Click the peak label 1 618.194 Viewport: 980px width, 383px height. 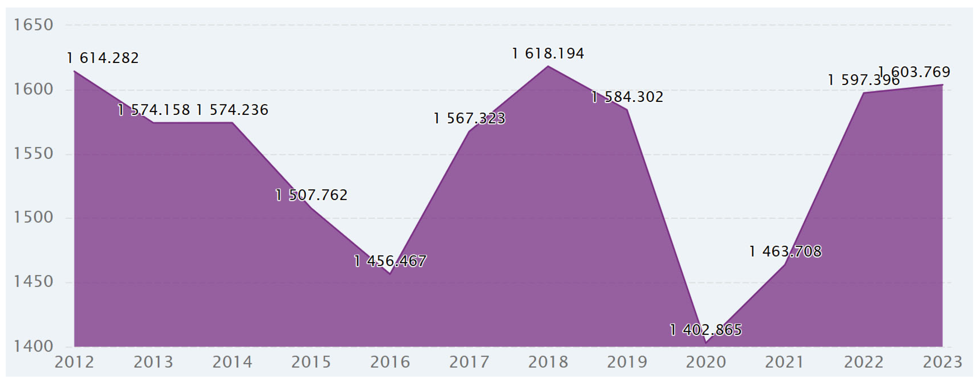click(x=548, y=54)
